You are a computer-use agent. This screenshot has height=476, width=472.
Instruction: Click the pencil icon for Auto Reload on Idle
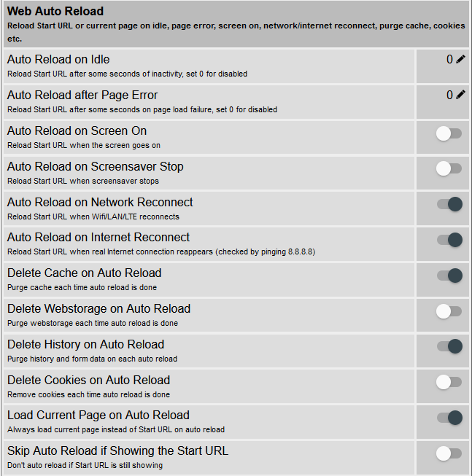(x=460, y=60)
